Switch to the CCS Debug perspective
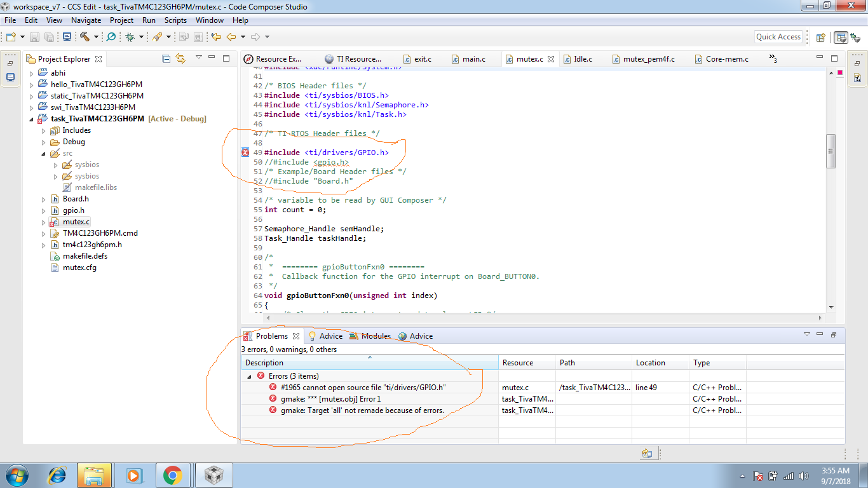 [x=856, y=37]
